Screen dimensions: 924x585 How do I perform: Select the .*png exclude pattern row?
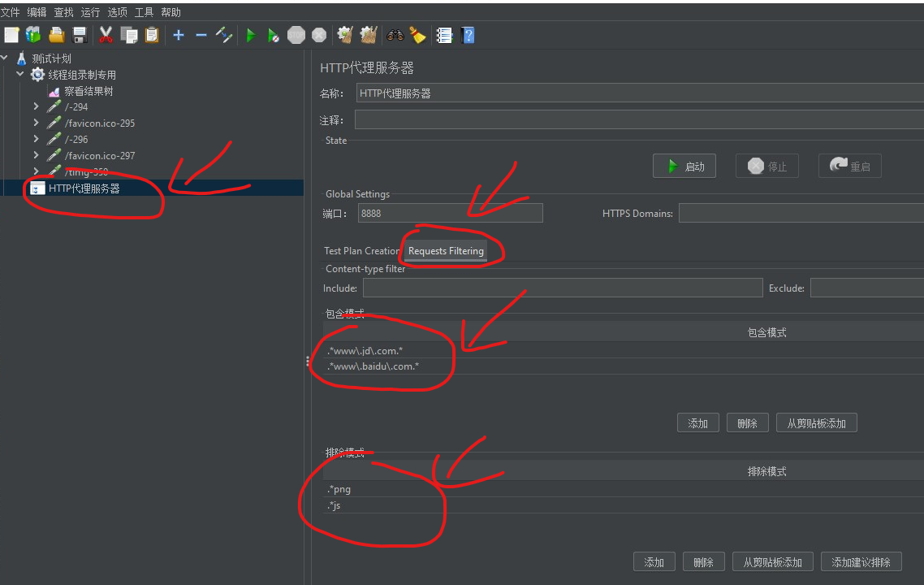pos(624,489)
